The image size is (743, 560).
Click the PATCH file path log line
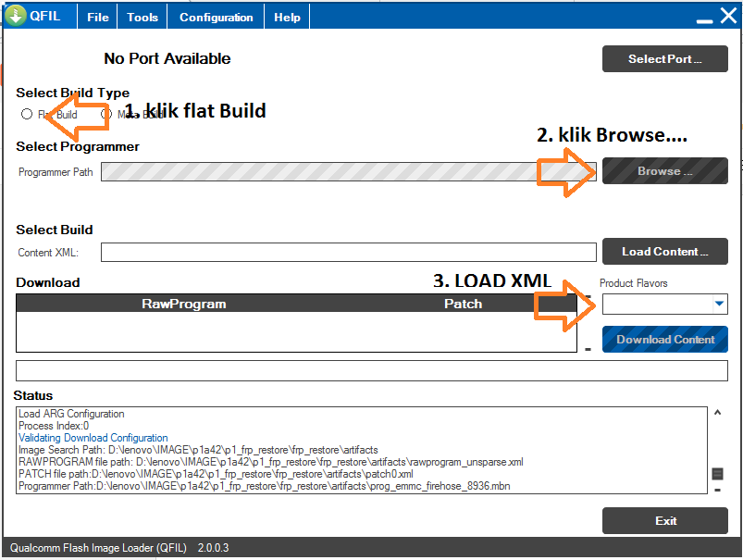(216, 474)
